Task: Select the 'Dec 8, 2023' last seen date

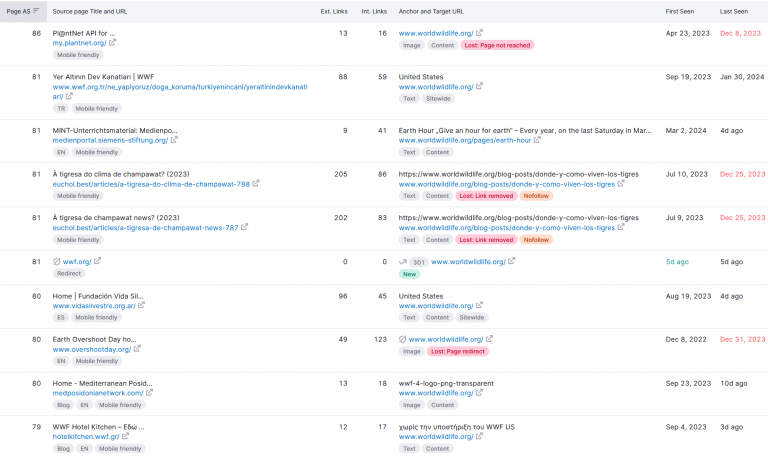Action: pyautogui.click(x=740, y=33)
